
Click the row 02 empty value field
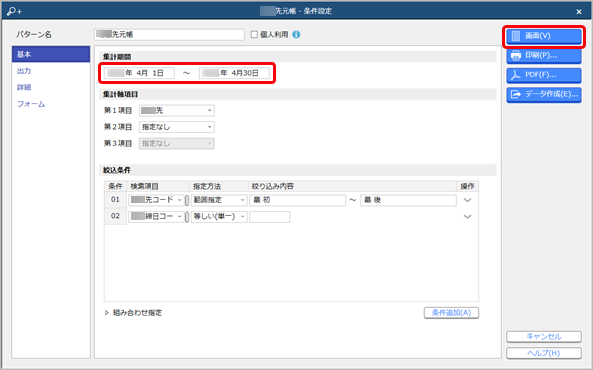point(270,217)
